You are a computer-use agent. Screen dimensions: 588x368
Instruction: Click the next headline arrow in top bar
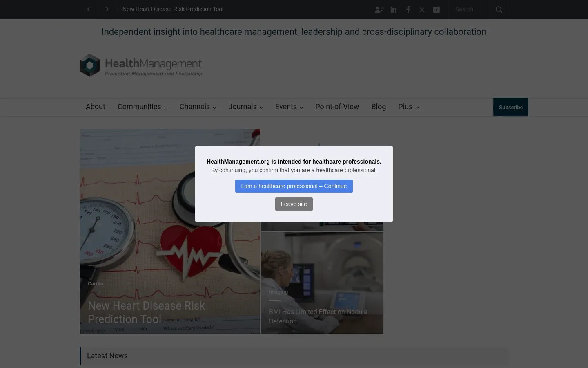(x=107, y=9)
